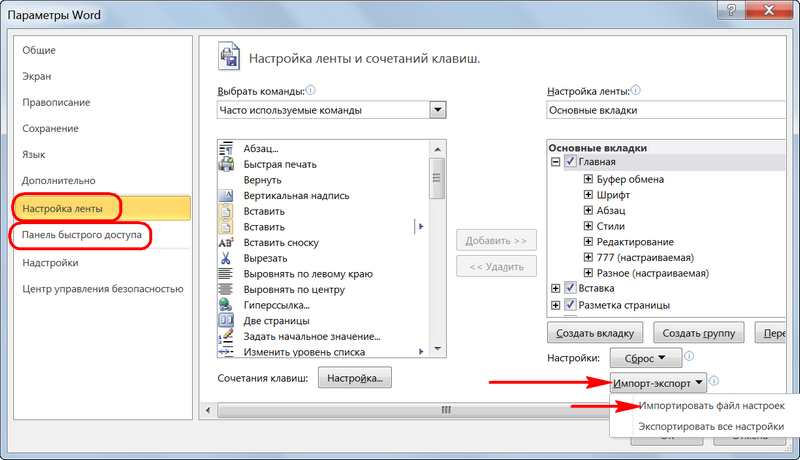Select the Hyperlink globe icon
This screenshot has height=460, width=800.
click(x=226, y=305)
